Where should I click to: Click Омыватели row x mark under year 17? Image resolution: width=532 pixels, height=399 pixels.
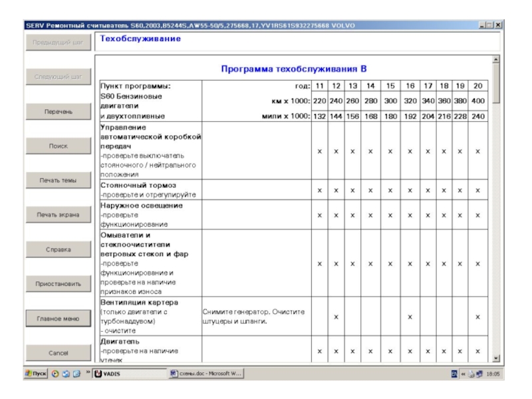pos(428,263)
